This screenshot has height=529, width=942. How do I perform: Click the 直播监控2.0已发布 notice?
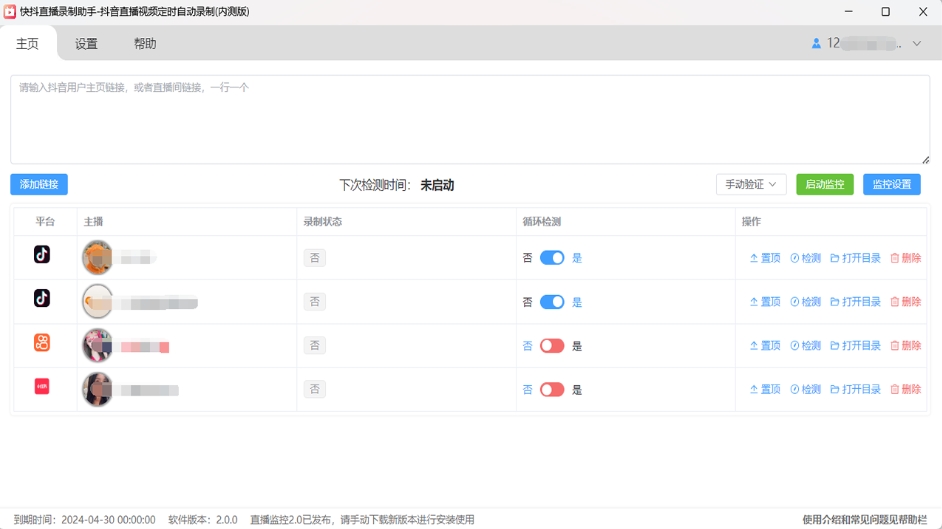coord(362,519)
